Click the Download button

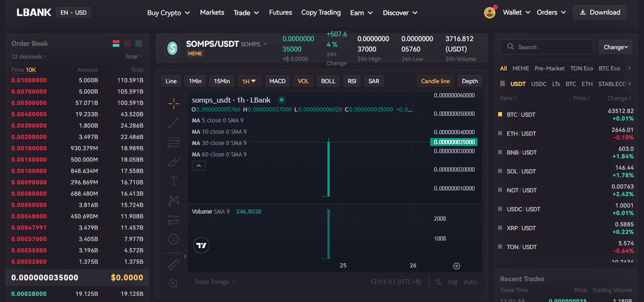coord(599,12)
